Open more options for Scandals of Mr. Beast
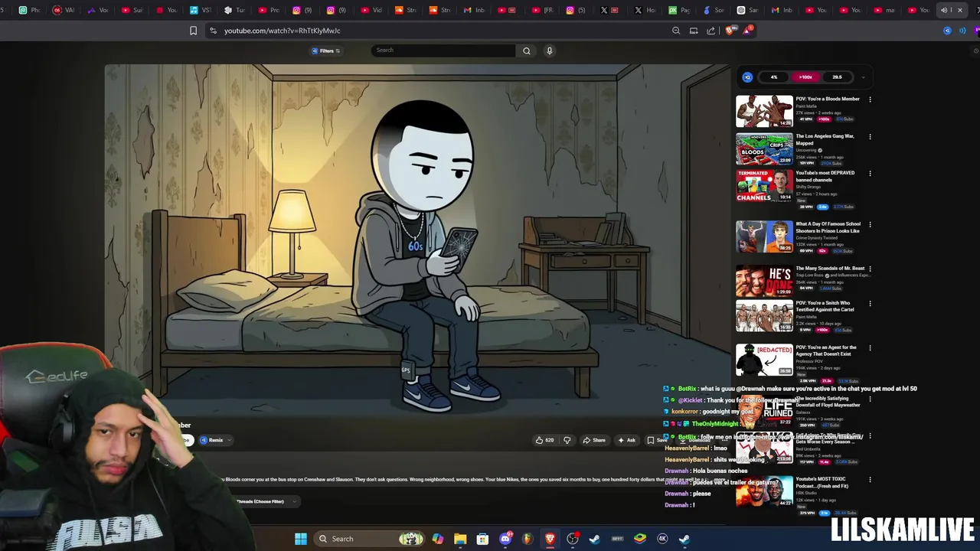 coord(870,269)
